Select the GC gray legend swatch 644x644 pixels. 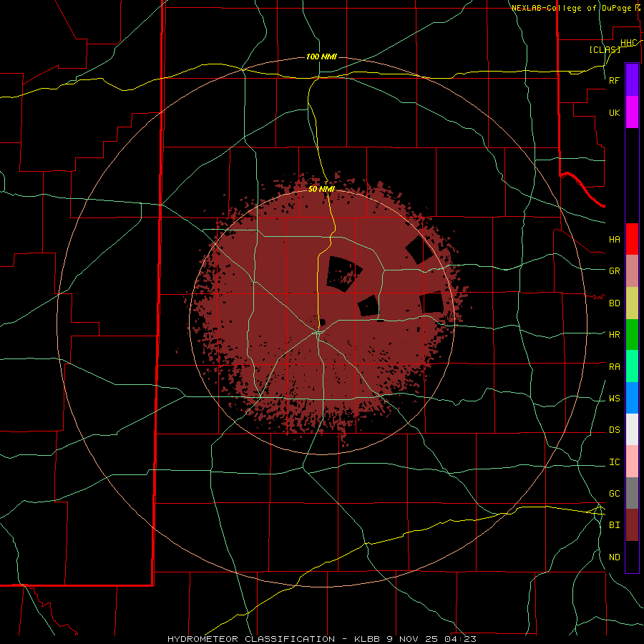click(x=632, y=493)
